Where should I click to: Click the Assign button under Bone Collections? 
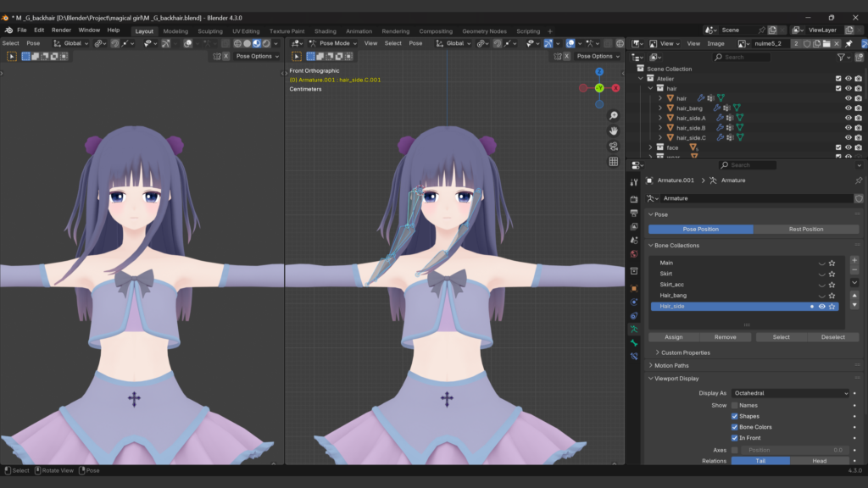click(x=672, y=336)
